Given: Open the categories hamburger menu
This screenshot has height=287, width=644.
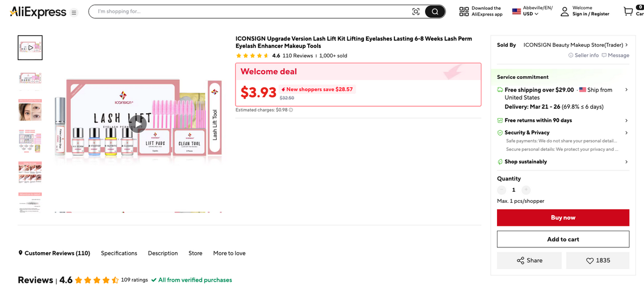Looking at the screenshot, I should coord(74,12).
